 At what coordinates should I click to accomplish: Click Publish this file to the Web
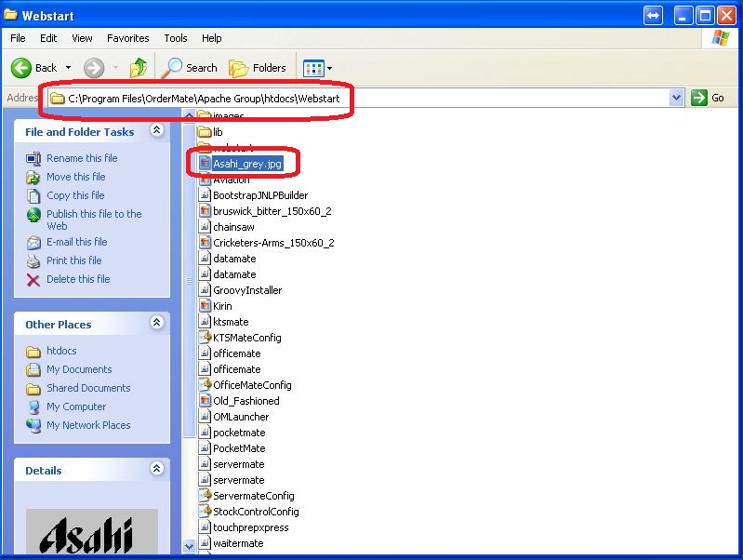[94, 220]
